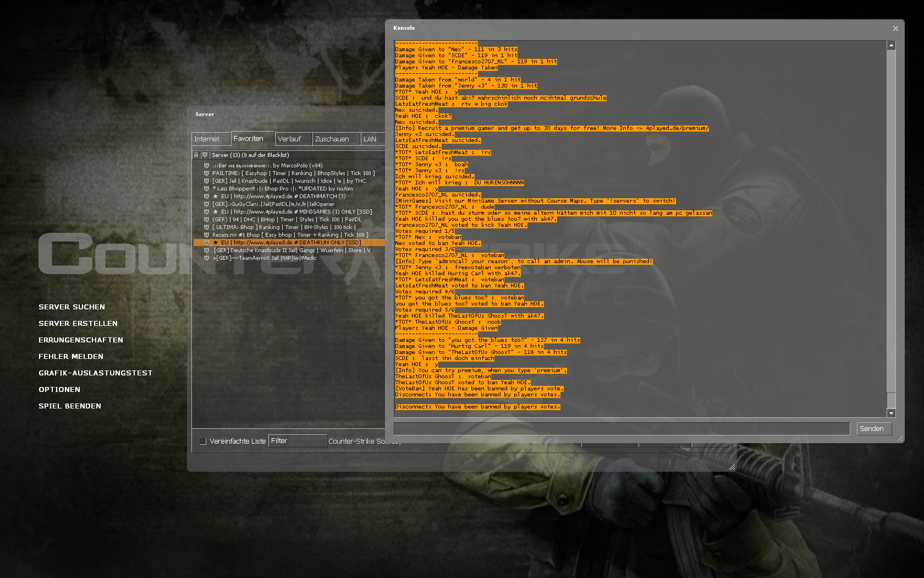Click the shield icon beside the FAILTIME Easyhop server
The width and height of the screenshot is (924, 578).
[x=206, y=173]
